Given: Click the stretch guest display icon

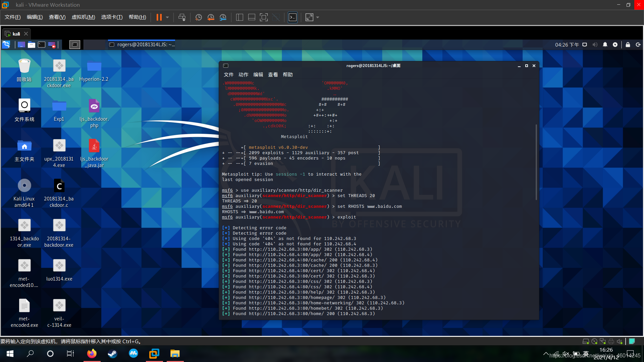Looking at the screenshot, I should point(309,17).
